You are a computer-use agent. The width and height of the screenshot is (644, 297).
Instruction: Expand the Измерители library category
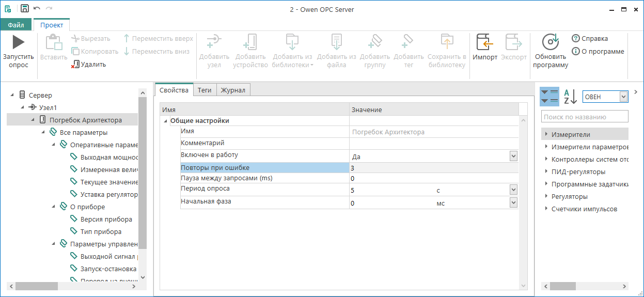(x=545, y=135)
